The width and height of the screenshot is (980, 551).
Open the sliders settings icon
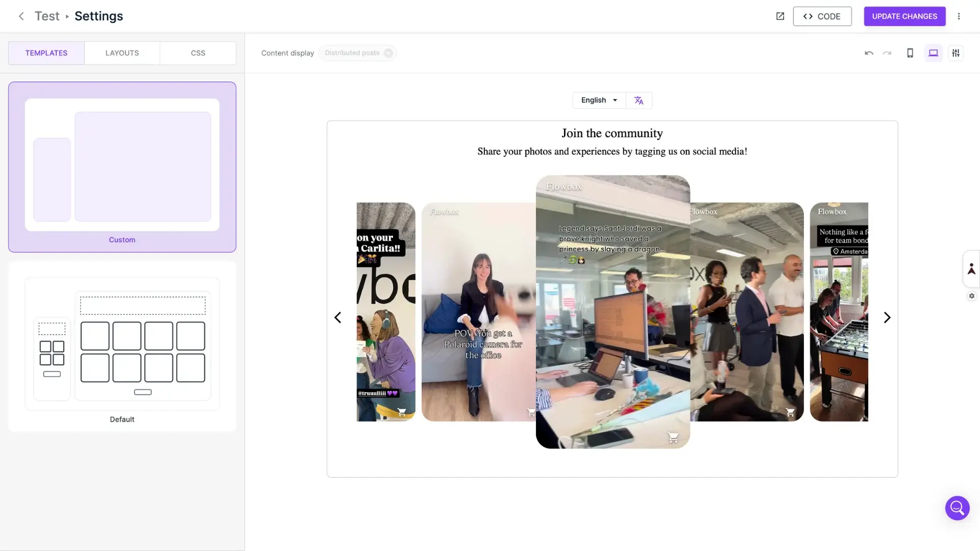point(955,53)
